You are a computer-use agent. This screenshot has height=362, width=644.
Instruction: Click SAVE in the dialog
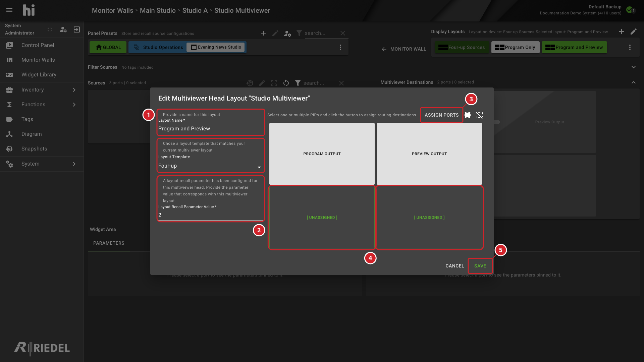[480, 266]
